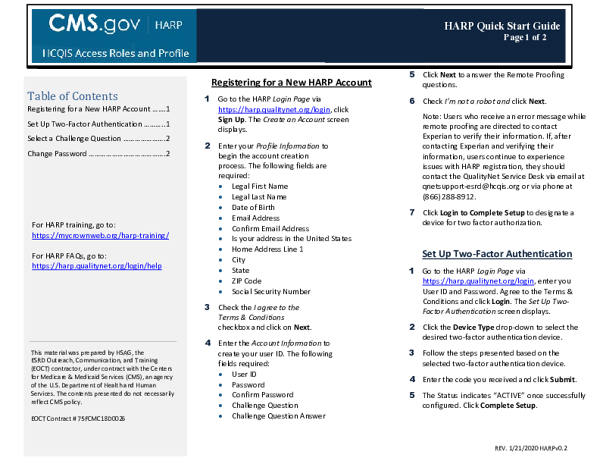The image size is (600, 464).
Task: Click 'Page 1 of 2' in the header
Action: pyautogui.click(x=525, y=37)
